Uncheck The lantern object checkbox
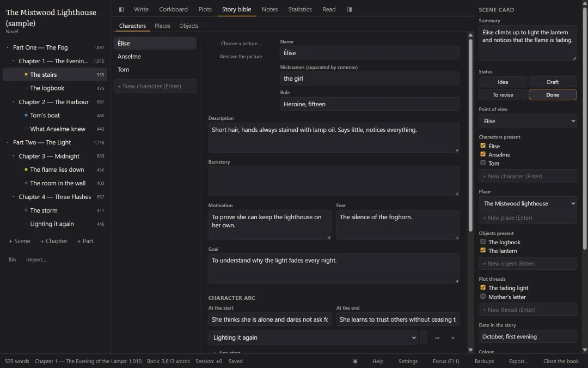 pyautogui.click(x=483, y=250)
